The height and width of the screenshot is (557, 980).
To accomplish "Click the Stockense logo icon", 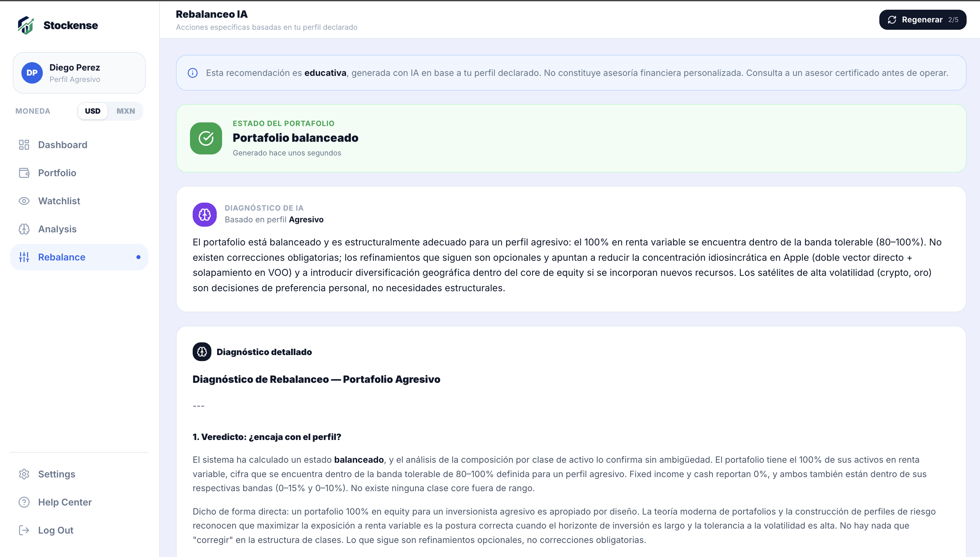I will point(26,25).
